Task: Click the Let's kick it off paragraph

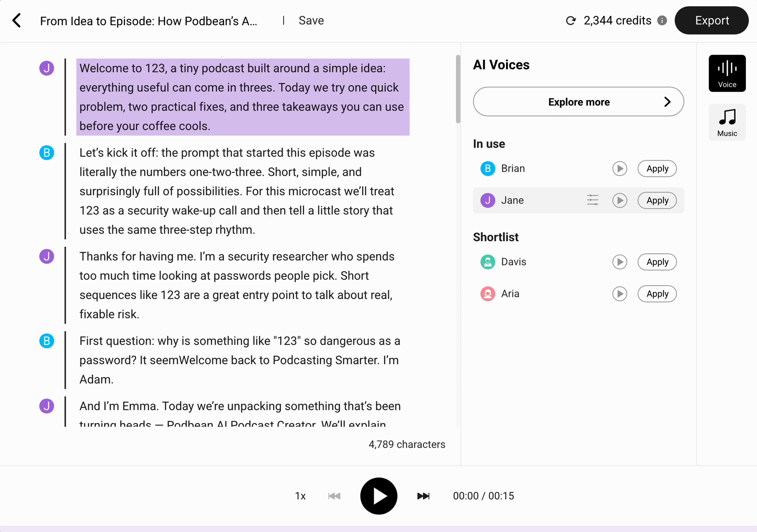Action: tap(243, 191)
